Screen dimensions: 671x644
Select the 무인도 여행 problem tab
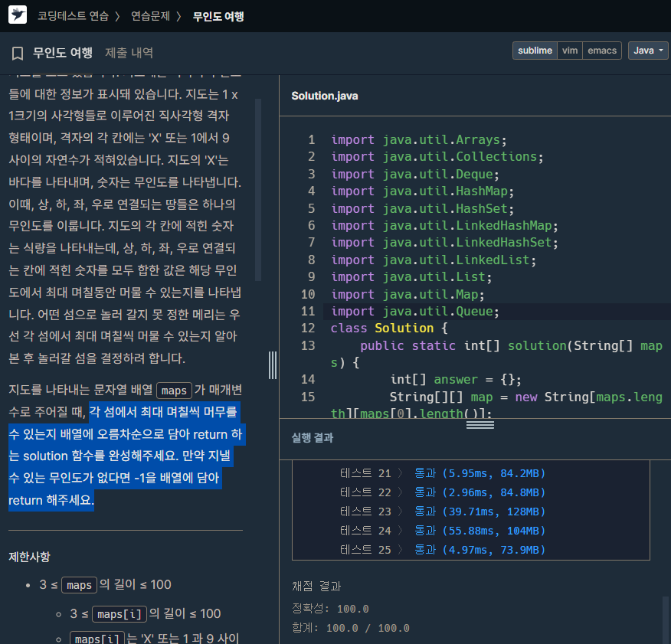pos(63,53)
